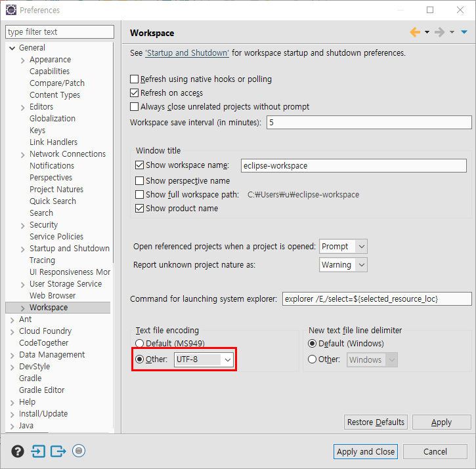Enable Show perspective name
The height and width of the screenshot is (469, 476).
[x=139, y=181]
